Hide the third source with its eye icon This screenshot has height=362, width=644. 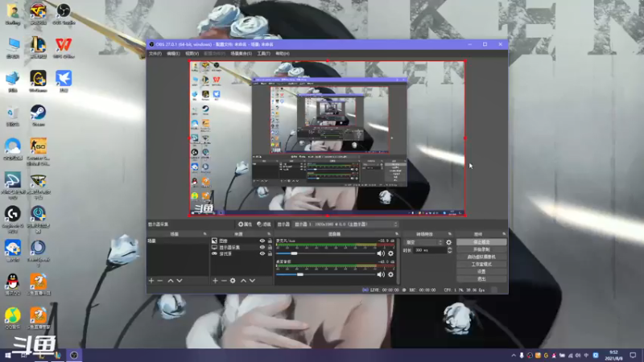(262, 253)
